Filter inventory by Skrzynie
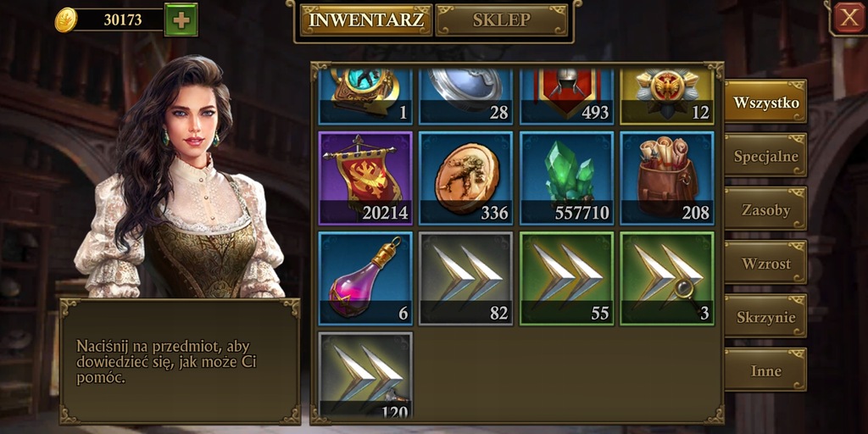 pos(765,317)
